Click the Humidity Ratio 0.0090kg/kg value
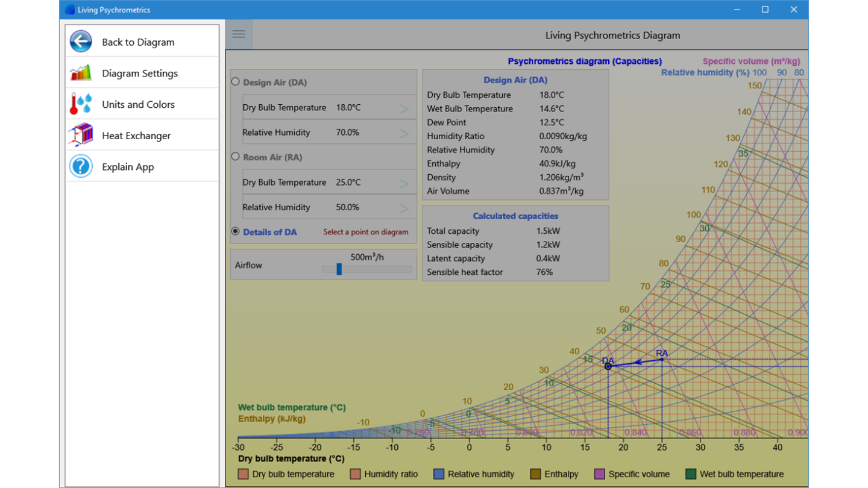This screenshot has width=868, height=488. [x=563, y=136]
